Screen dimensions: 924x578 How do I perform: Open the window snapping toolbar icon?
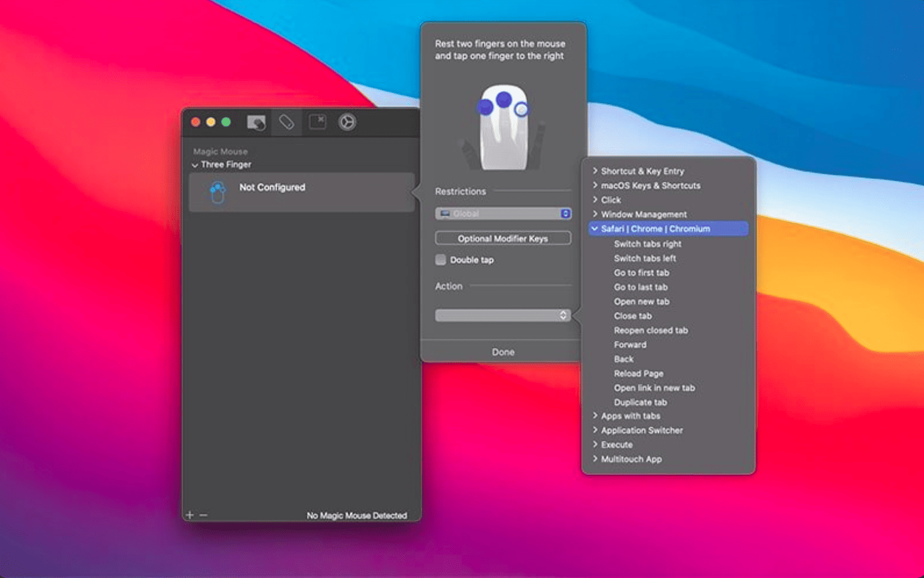317,122
